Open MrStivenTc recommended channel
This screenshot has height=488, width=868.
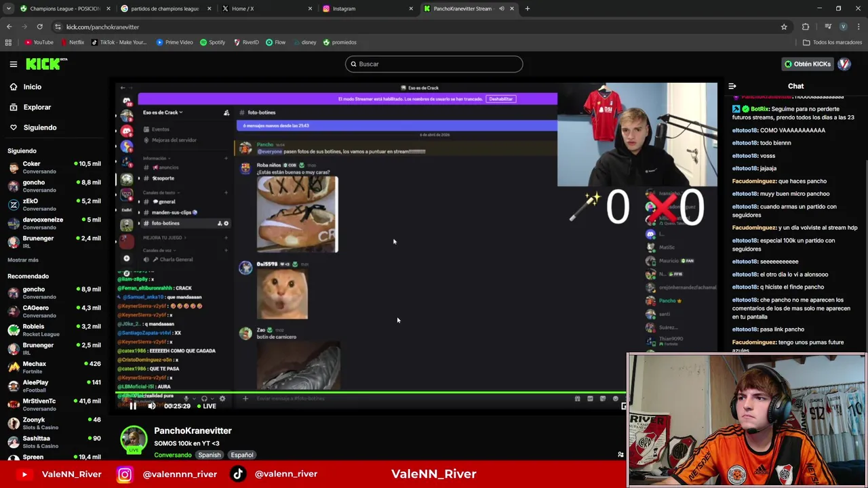[x=54, y=405]
